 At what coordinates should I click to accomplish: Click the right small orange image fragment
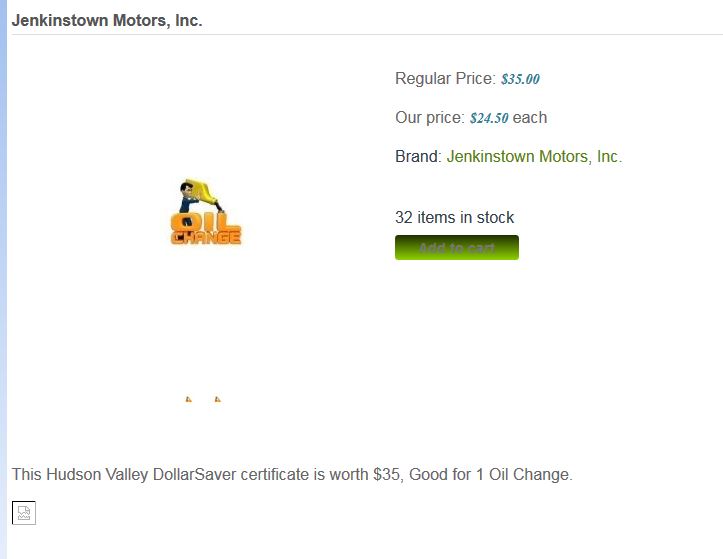tap(217, 399)
